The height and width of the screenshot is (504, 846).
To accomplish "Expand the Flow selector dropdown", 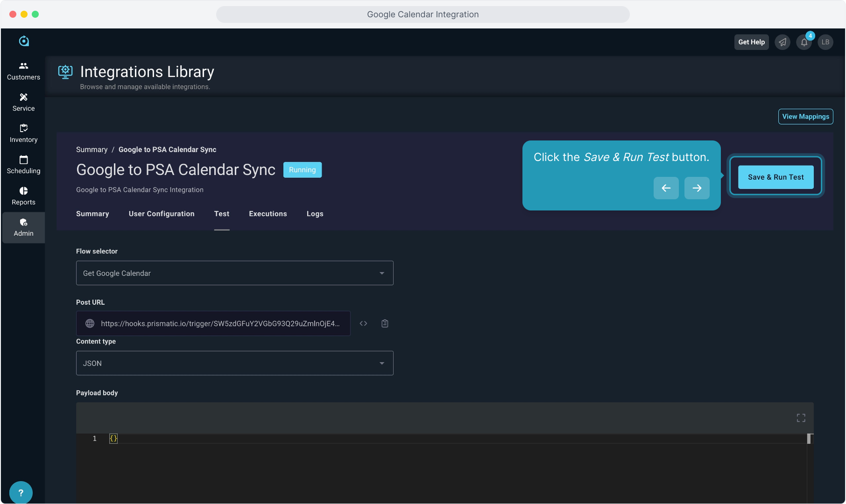I will [234, 273].
